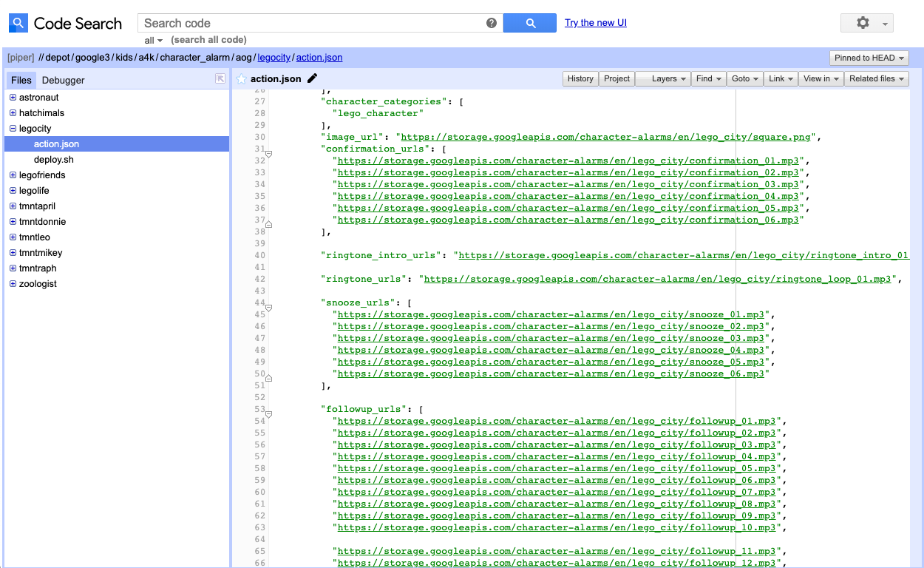Expand the legolife folder

[13, 191]
